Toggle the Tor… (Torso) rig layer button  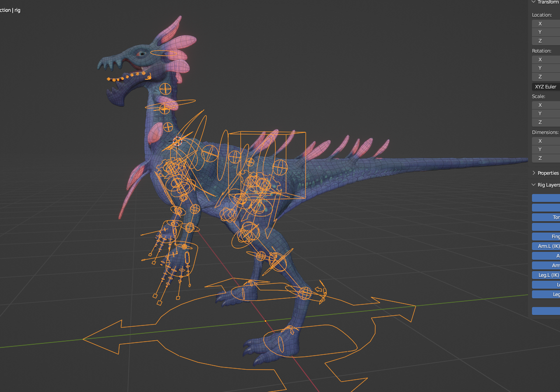546,217
